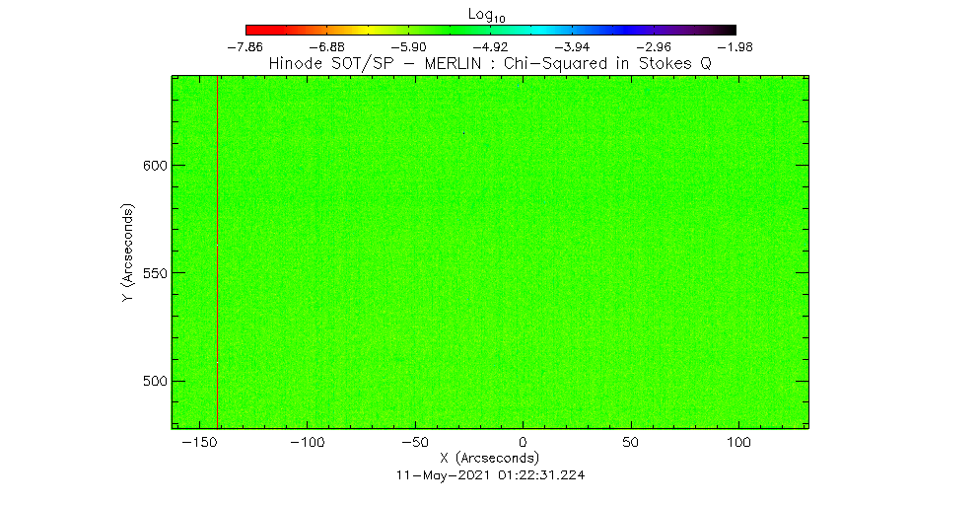Click the -4.92 colorbar tick label

490,46
